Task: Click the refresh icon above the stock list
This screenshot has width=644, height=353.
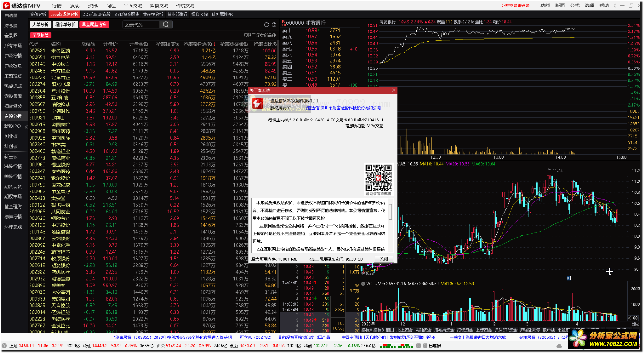Action: (x=266, y=25)
